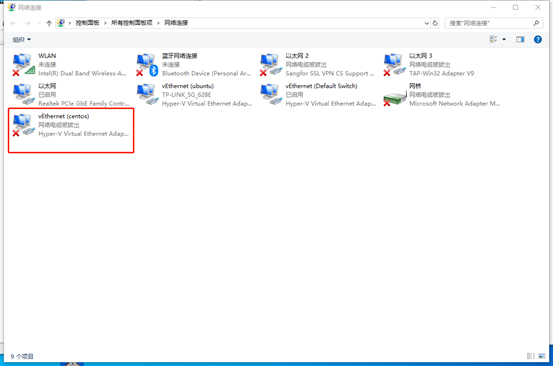553x366 pixels.
Task: Expand chevron after 控制面板 breadcrumb
Action: click(x=105, y=23)
